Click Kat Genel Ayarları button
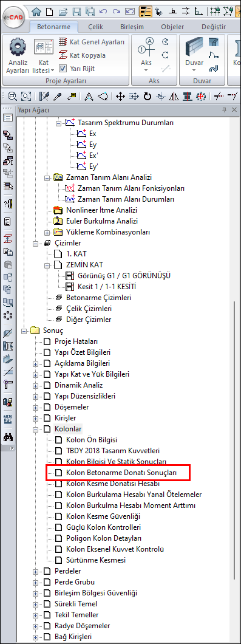 pyautogui.click(x=91, y=41)
